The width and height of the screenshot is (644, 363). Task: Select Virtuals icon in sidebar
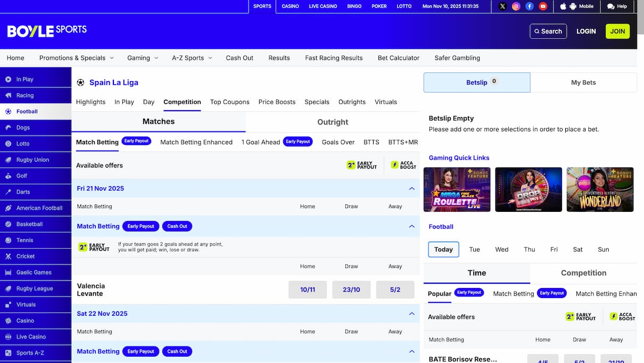(8, 304)
